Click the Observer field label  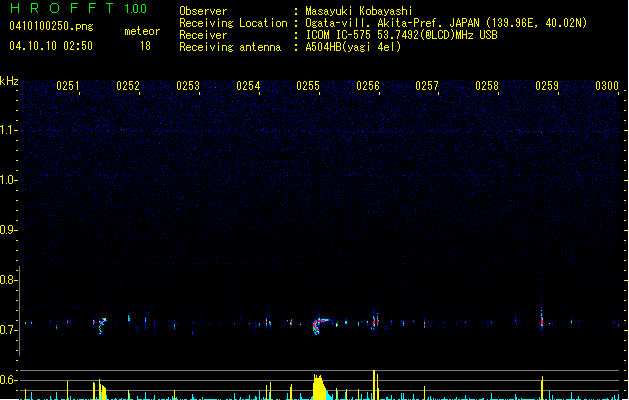(203, 11)
